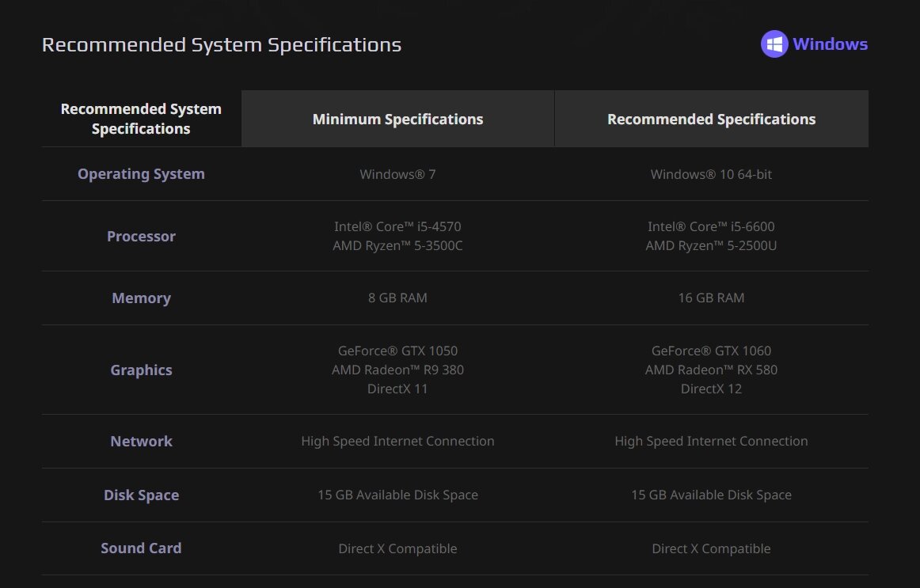Click the Minimum Specifications column header
920x588 pixels.
click(x=397, y=119)
